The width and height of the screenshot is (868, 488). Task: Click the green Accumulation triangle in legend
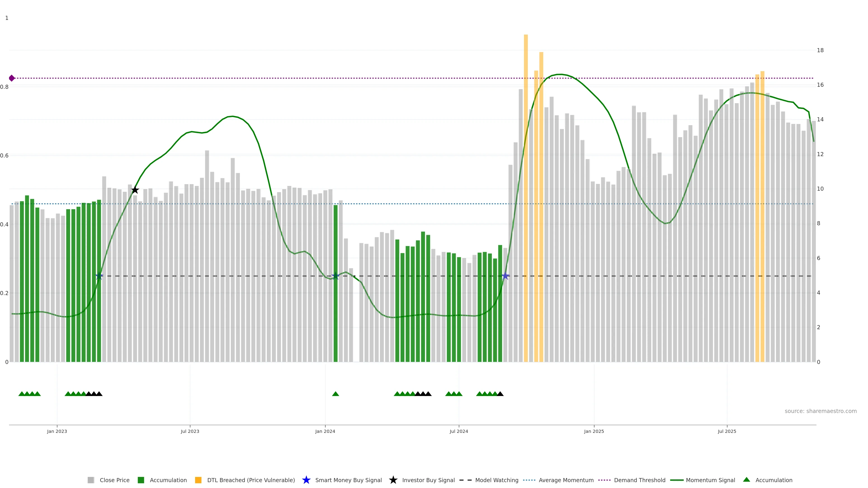[746, 480]
